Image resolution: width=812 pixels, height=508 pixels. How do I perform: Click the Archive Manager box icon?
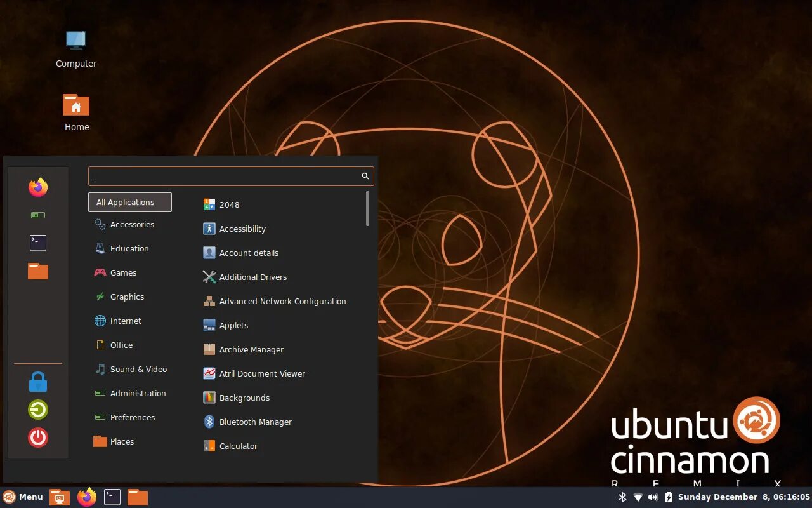click(209, 349)
